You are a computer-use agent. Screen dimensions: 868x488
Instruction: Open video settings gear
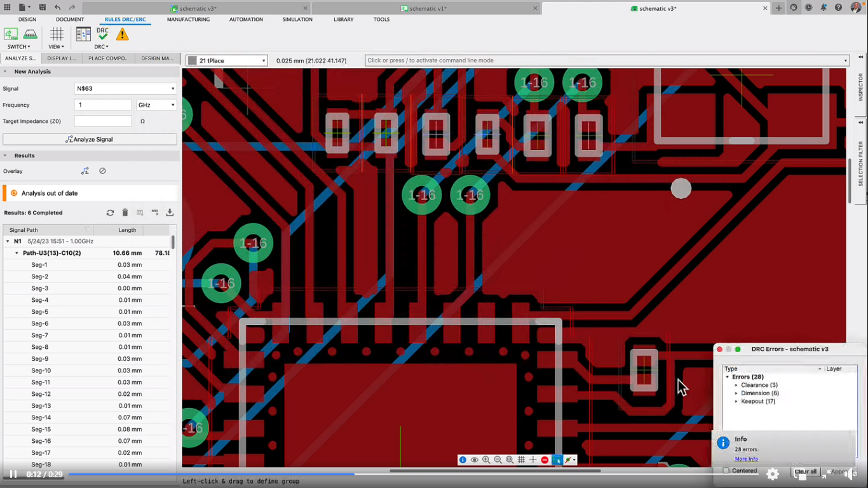tap(773, 474)
